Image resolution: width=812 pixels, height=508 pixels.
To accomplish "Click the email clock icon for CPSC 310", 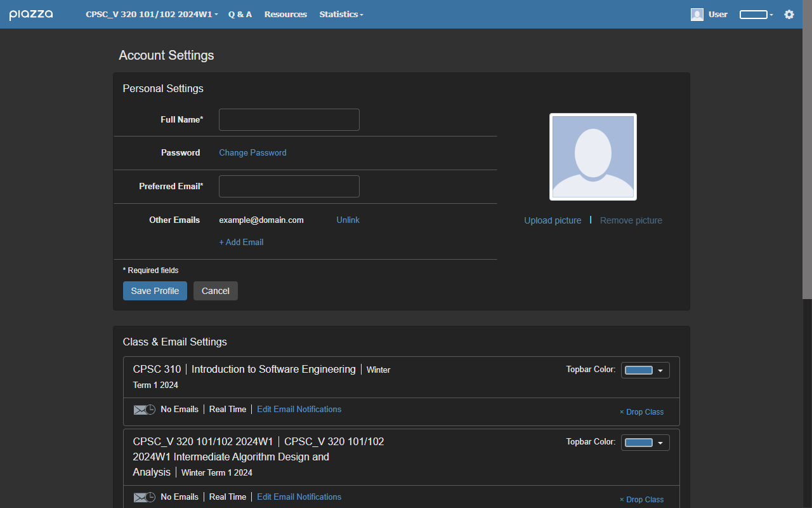I will (x=144, y=410).
